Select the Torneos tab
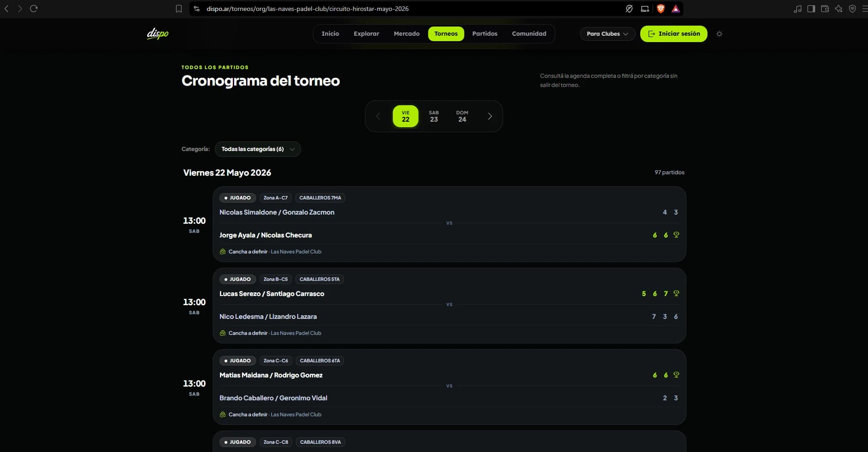The width and height of the screenshot is (868, 452). (x=446, y=34)
